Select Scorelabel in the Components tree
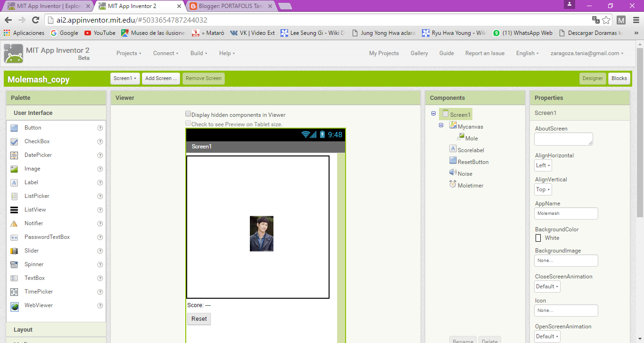Image resolution: width=644 pixels, height=343 pixels. (471, 150)
